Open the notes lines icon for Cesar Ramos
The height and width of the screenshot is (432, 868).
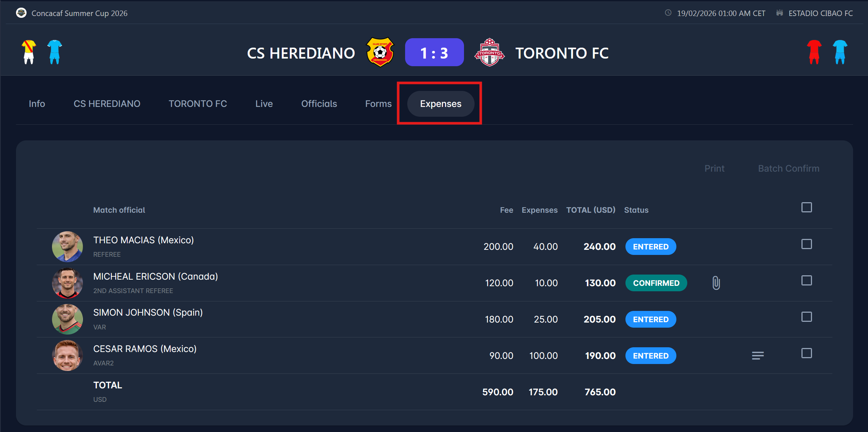pyautogui.click(x=758, y=356)
